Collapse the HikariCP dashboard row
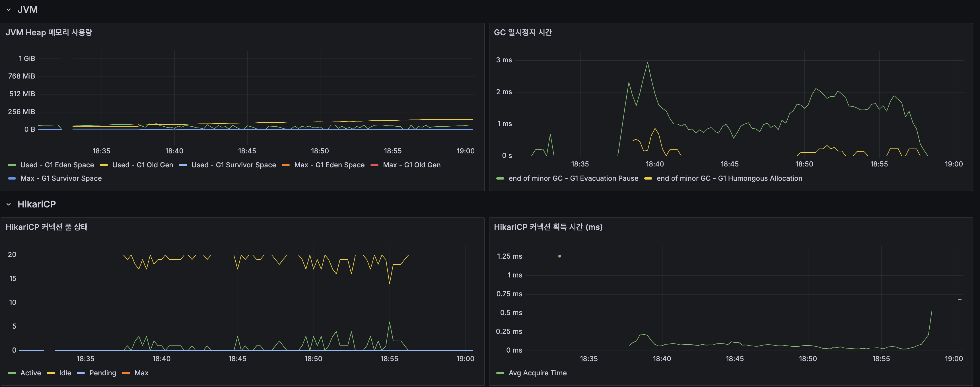This screenshot has height=387, width=980. 8,204
